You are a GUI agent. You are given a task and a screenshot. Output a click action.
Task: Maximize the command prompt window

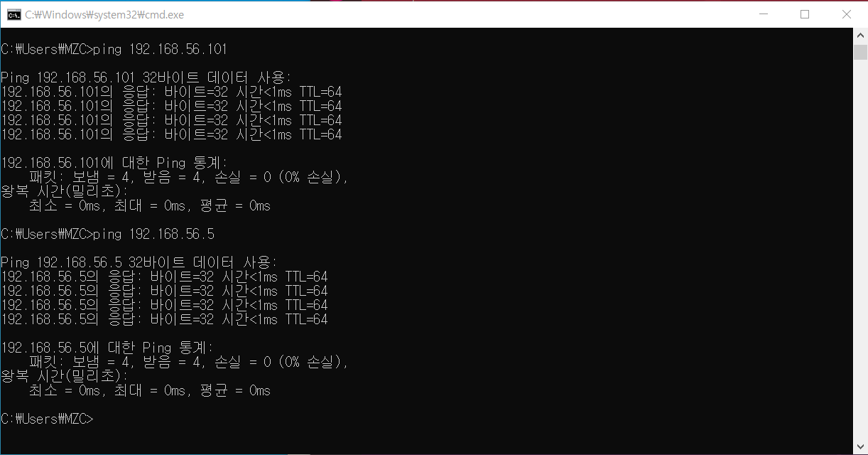[805, 14]
